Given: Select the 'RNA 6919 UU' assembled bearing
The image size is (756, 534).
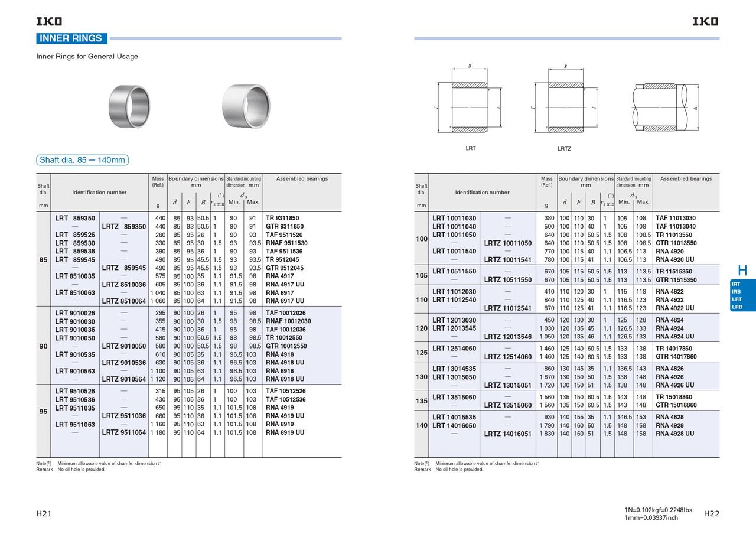Looking at the screenshot, I should click(285, 432).
